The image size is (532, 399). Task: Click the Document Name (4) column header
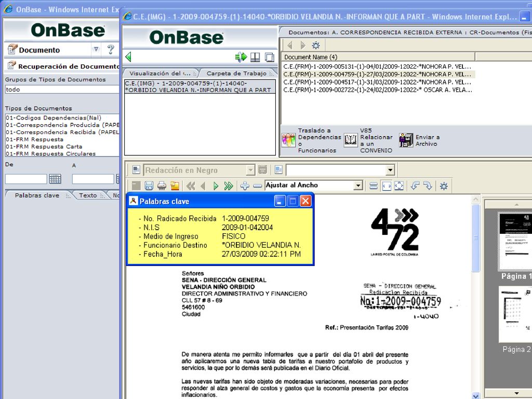pyautogui.click(x=378, y=57)
